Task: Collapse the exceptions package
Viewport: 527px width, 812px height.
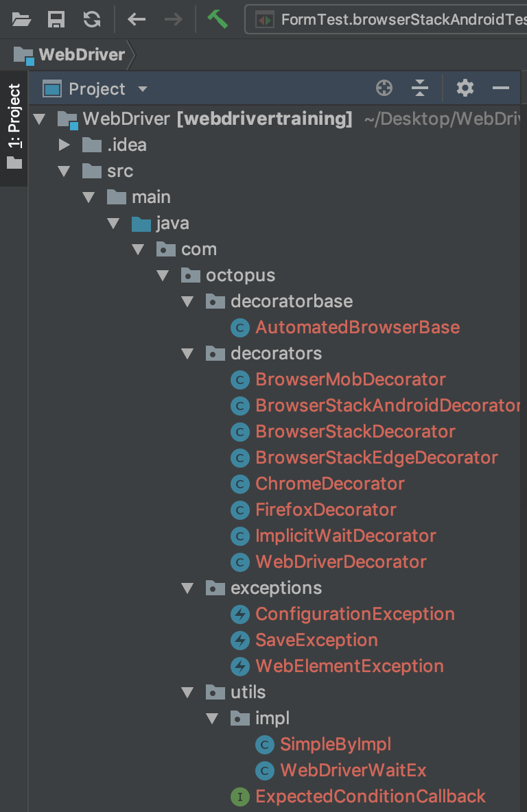Action: tap(187, 588)
